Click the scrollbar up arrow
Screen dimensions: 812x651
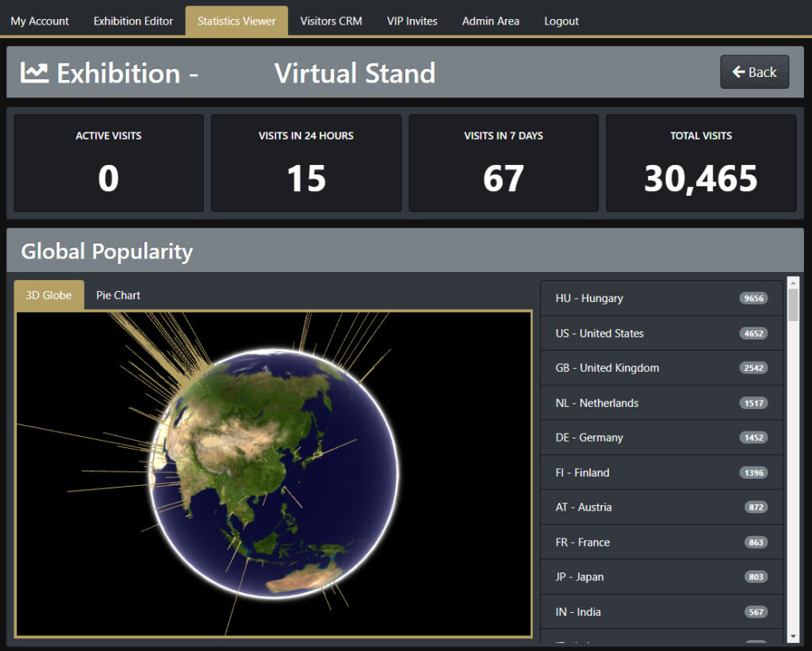tap(793, 283)
